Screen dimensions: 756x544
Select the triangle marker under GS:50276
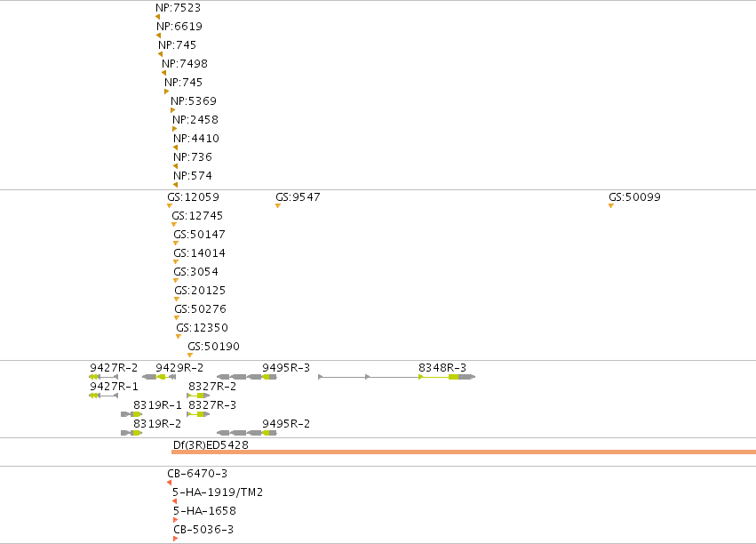177,318
